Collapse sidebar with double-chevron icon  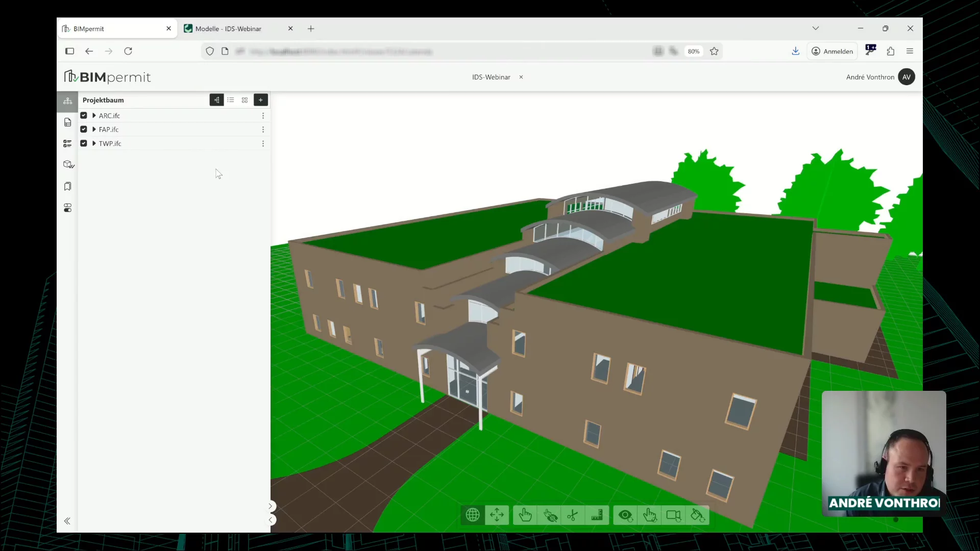tap(67, 521)
